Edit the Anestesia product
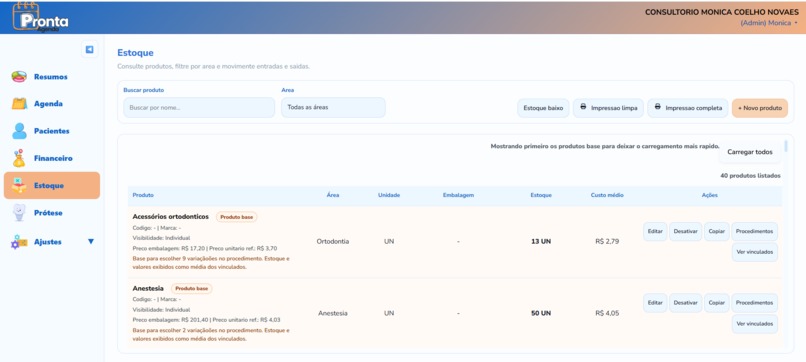Image resolution: width=806 pixels, height=362 pixels. (655, 303)
